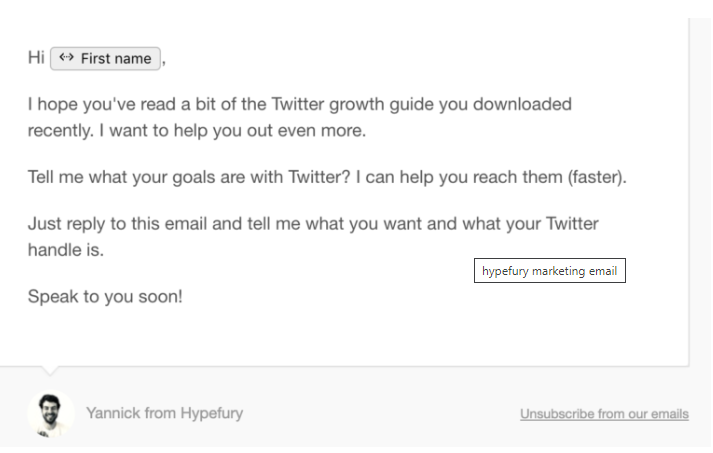Viewport: 713px width, 453px height.
Task: Click the speech bubble pointer above avatar
Action: pyautogui.click(x=50, y=370)
